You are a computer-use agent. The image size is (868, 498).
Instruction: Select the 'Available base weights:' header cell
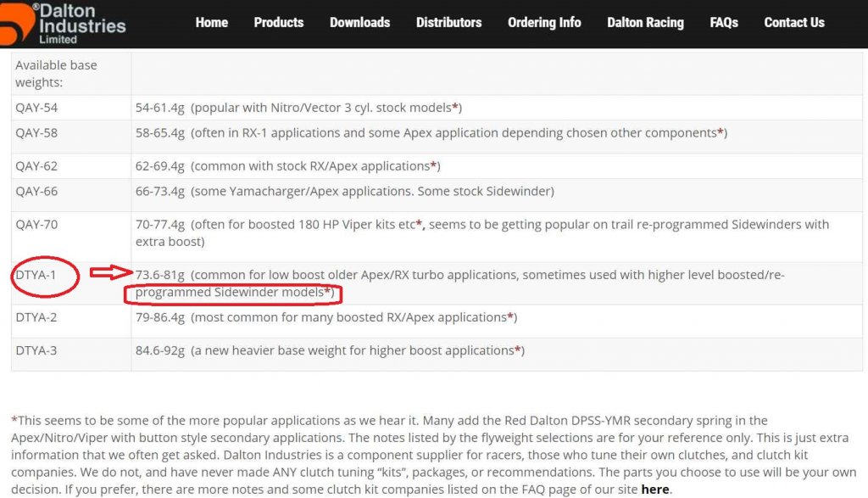71,74
